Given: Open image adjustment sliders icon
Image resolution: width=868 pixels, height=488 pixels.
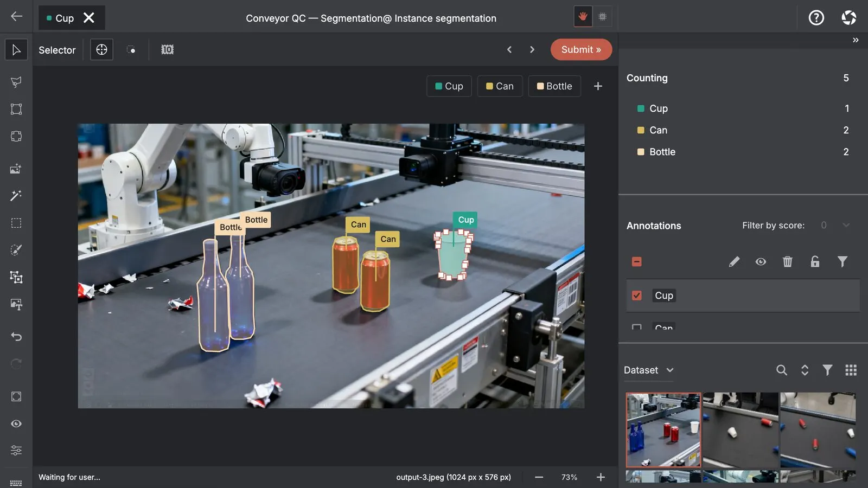Looking at the screenshot, I should tap(16, 451).
